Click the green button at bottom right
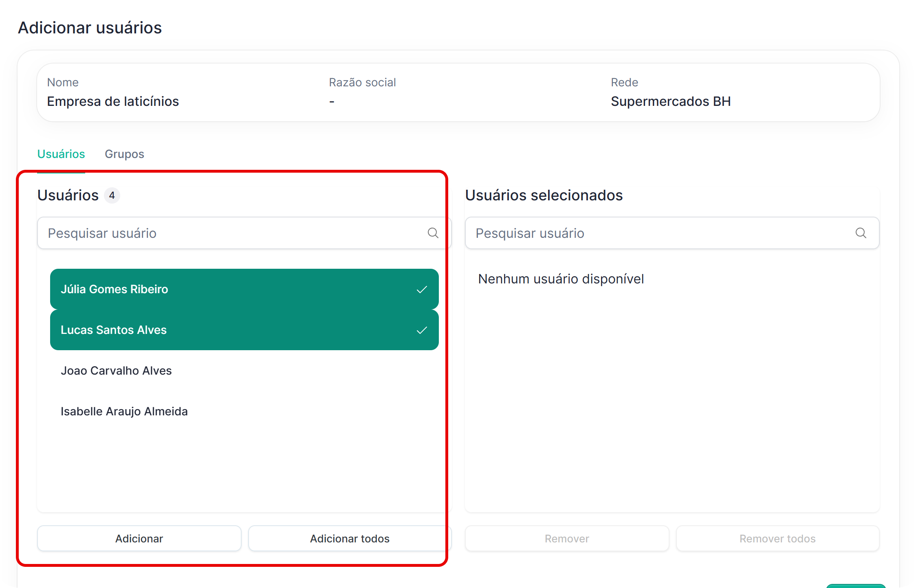 coord(856,586)
